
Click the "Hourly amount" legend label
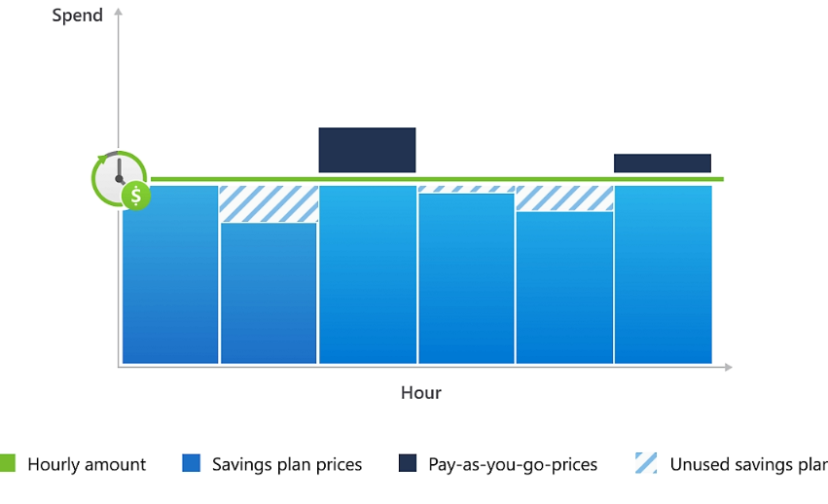coord(87,464)
